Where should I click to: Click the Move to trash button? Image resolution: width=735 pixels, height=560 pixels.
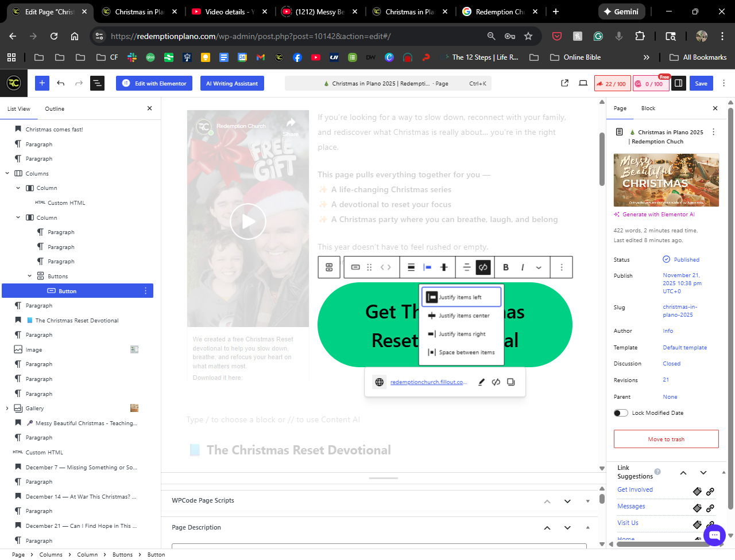(x=666, y=439)
